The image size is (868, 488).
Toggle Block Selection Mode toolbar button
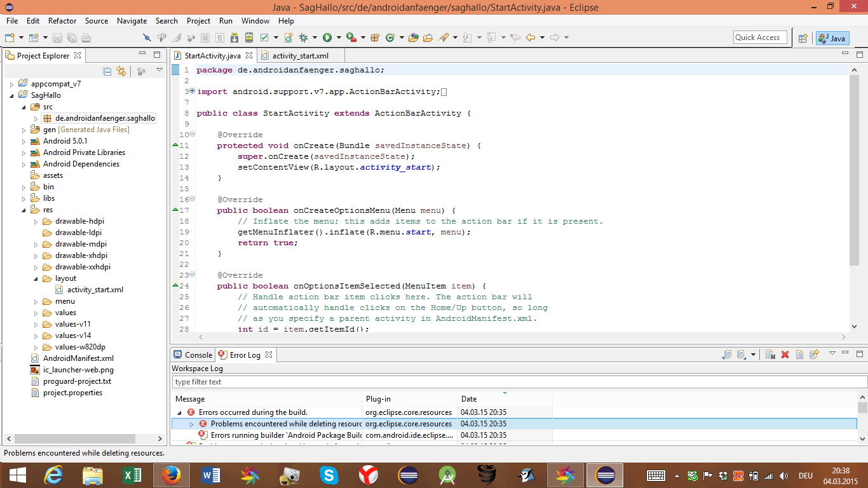coord(205,37)
